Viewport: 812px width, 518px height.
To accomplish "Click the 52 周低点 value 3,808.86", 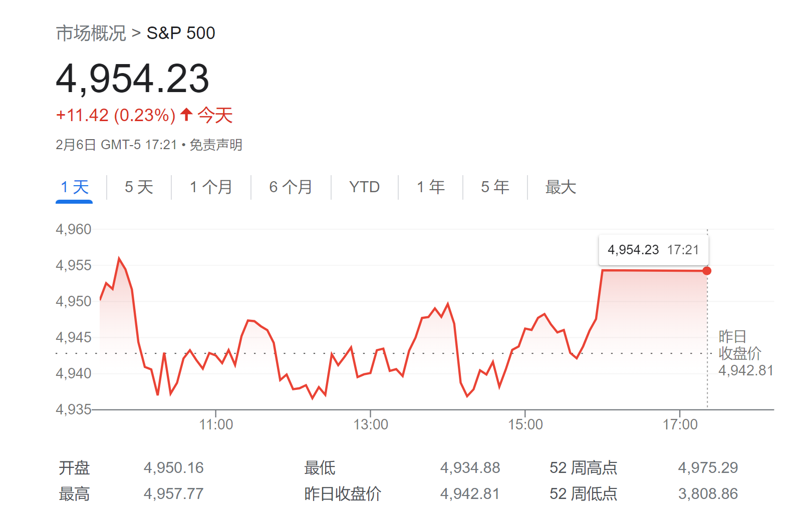I will pyautogui.click(x=708, y=494).
